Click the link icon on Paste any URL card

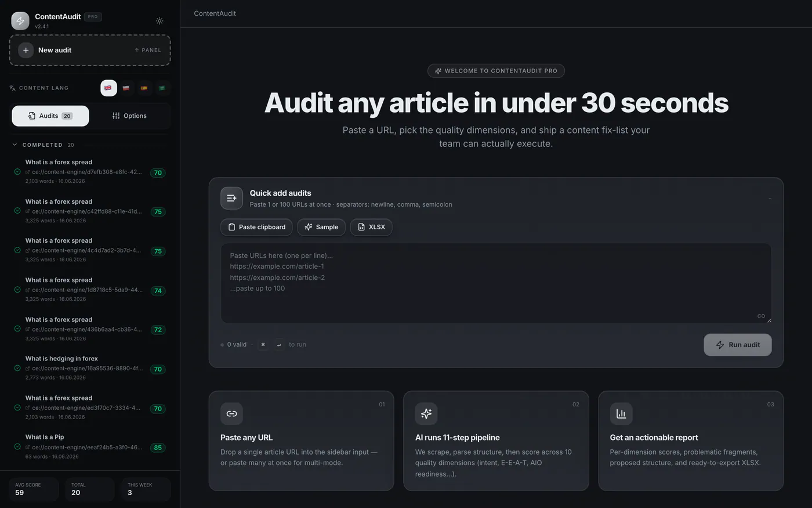(231, 414)
